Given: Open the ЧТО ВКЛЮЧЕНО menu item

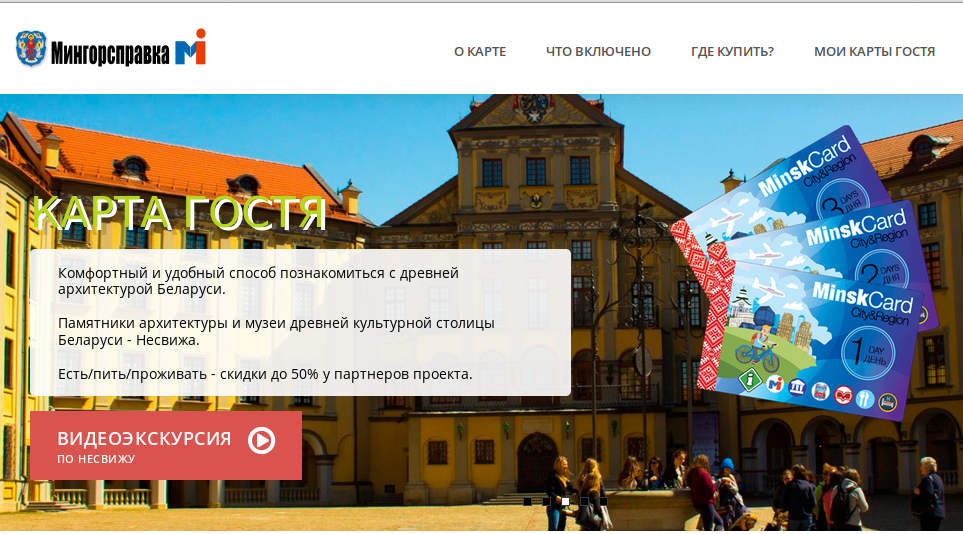Looking at the screenshot, I should pyautogui.click(x=598, y=52).
